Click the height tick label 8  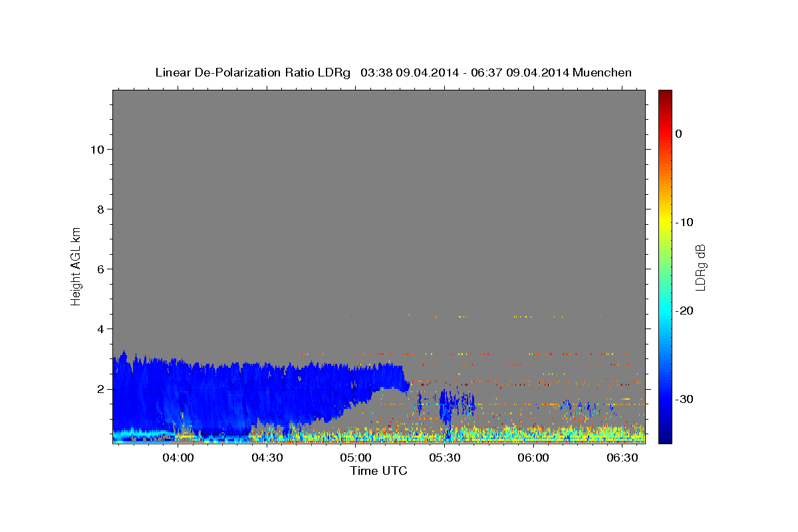pos(101,209)
